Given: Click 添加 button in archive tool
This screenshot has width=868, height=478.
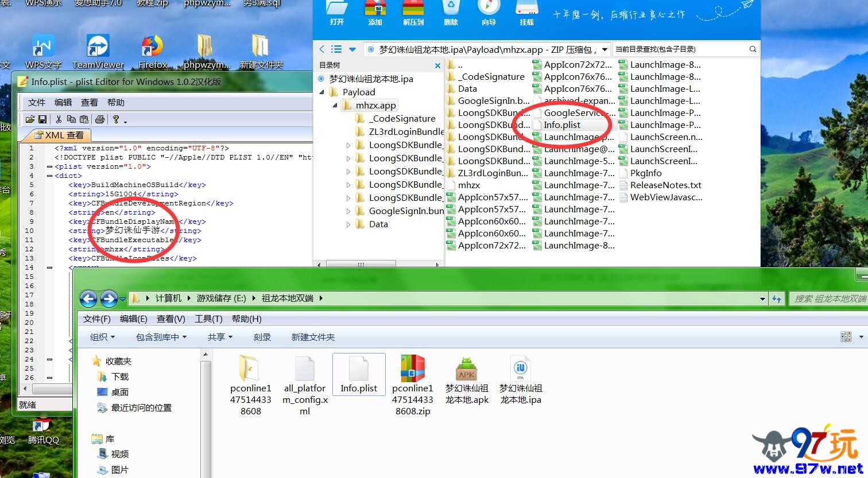Looking at the screenshot, I should coord(375,14).
